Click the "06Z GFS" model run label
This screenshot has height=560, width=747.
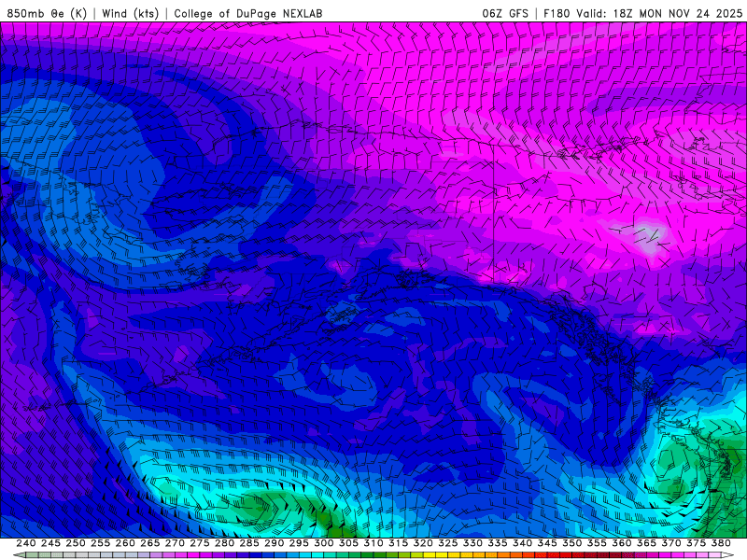[x=505, y=13]
